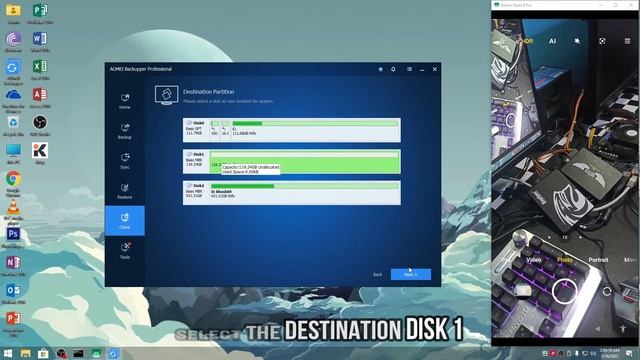Select Disk2 as destination

click(291, 193)
